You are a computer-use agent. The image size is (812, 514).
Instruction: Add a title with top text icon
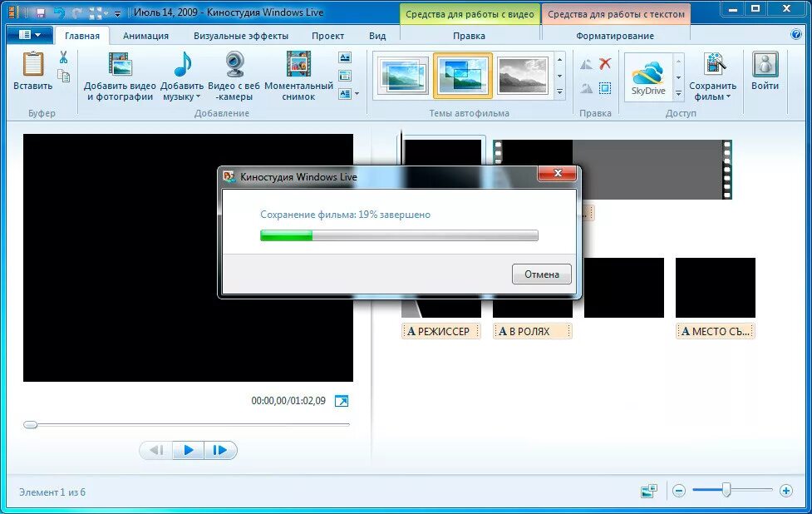[x=344, y=57]
